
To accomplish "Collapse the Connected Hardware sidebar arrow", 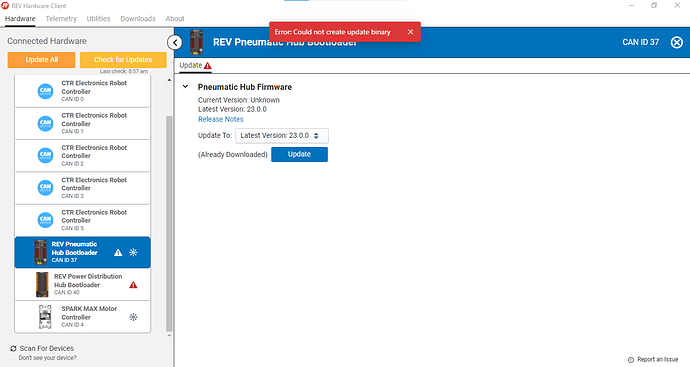I will tap(175, 43).
